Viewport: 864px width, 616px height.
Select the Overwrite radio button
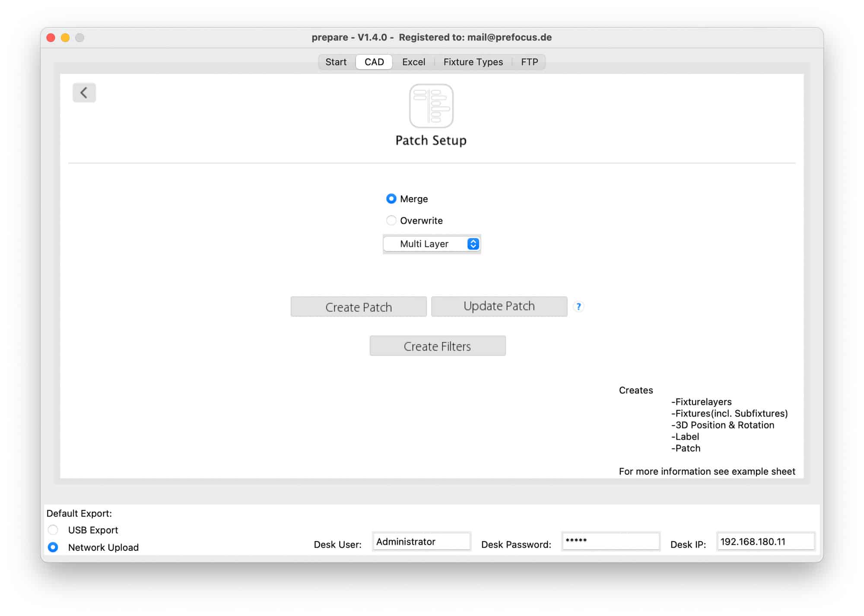[391, 220]
